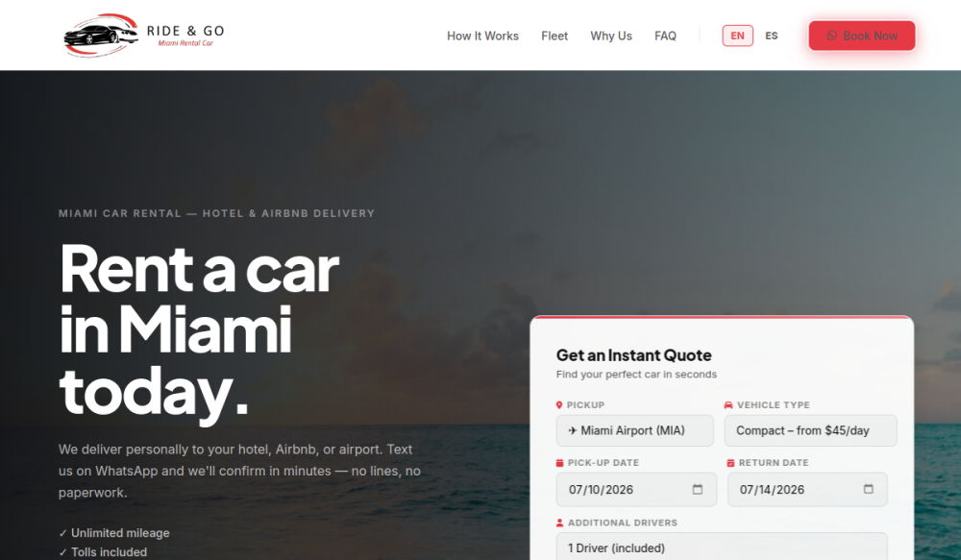Click calendar icon beside PICK-UP DATE label
The width and height of the screenshot is (961, 560).
[x=559, y=463]
